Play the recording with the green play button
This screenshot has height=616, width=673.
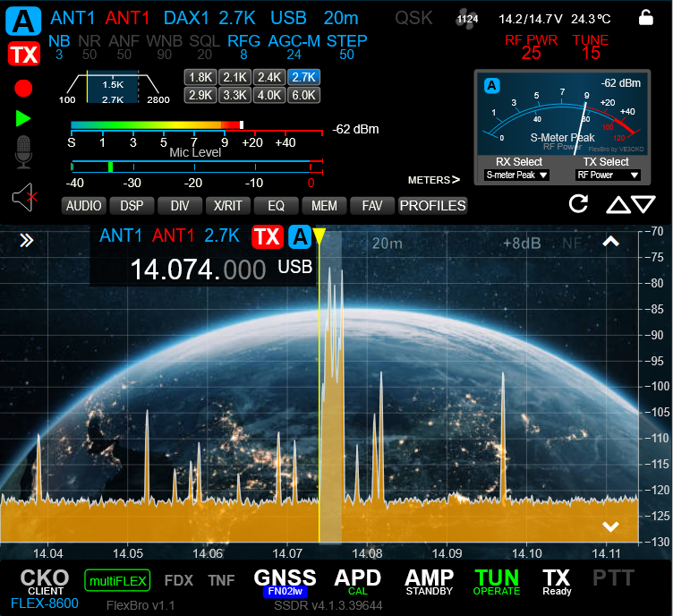(x=23, y=118)
